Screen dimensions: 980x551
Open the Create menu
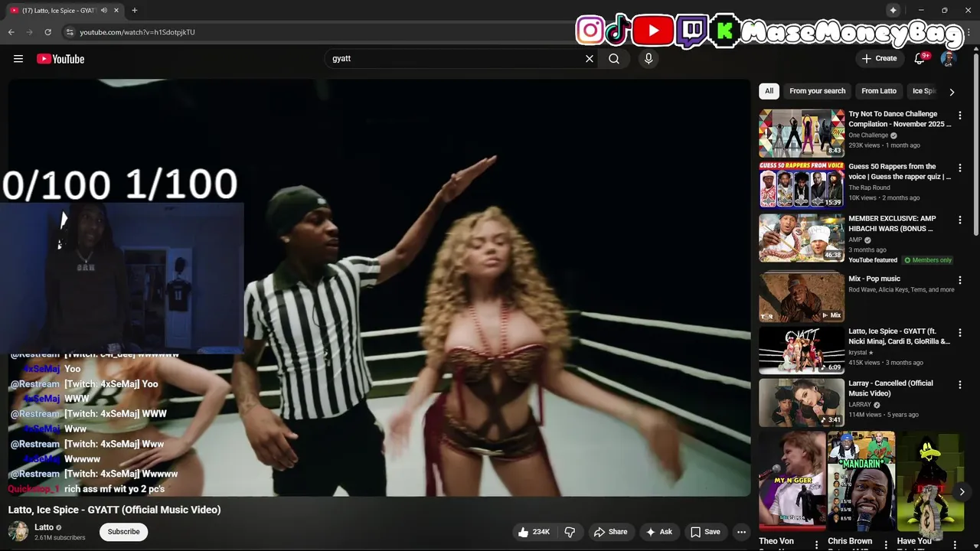879,59
